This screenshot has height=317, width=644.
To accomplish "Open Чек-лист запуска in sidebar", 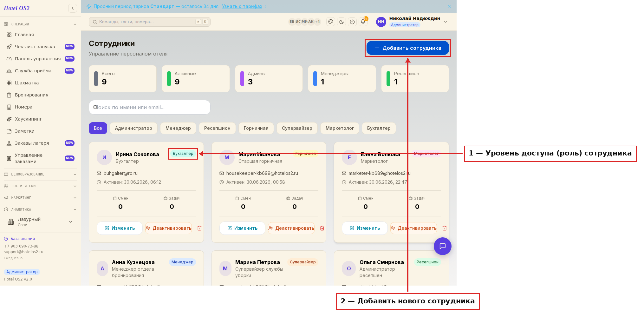I will click(x=41, y=47).
